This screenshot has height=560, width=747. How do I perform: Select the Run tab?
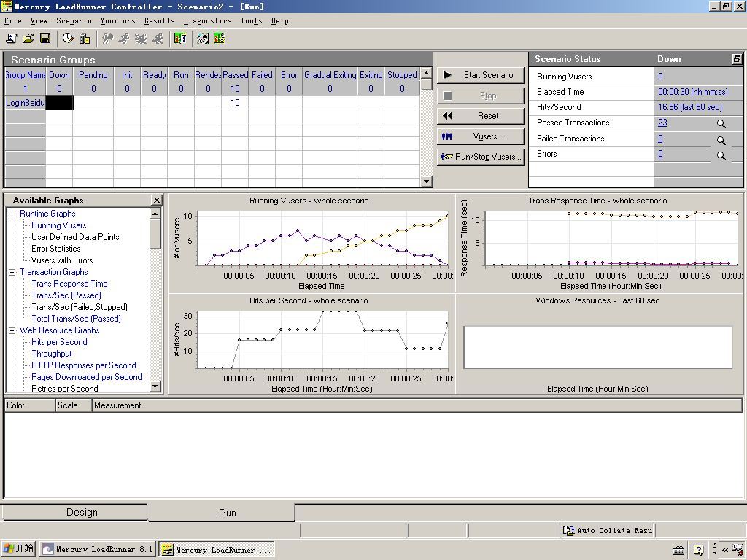tap(222, 513)
